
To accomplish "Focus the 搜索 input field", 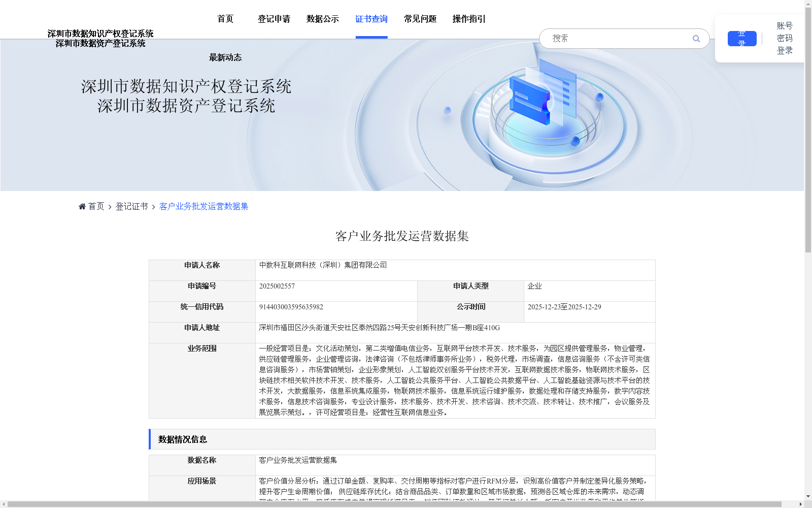I will pyautogui.click(x=619, y=39).
